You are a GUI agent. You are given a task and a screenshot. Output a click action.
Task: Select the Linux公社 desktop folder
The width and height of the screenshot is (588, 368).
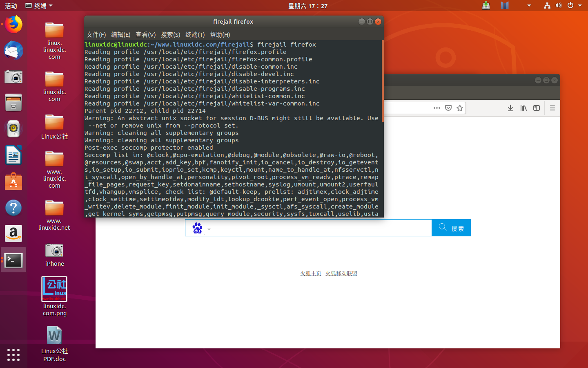[54, 127]
